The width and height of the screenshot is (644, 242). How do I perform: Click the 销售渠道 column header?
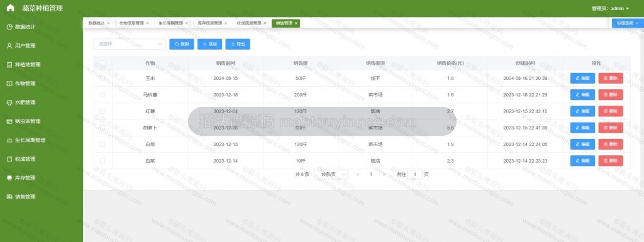(x=375, y=63)
